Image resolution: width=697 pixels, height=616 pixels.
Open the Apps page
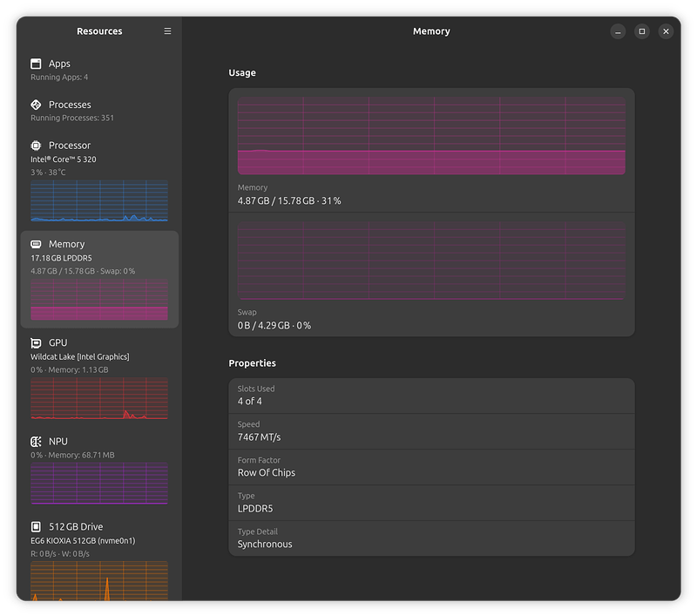(99, 70)
